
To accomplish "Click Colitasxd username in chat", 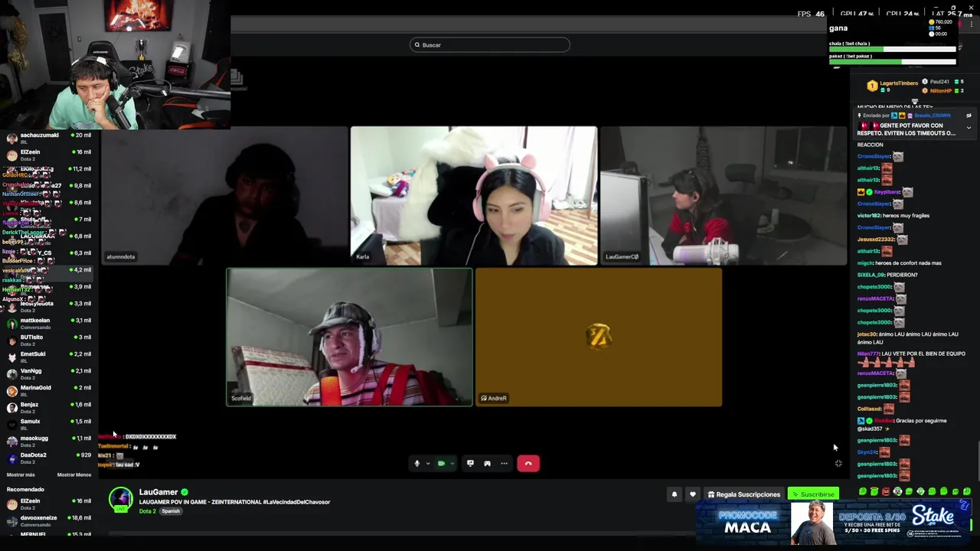I will tap(870, 409).
